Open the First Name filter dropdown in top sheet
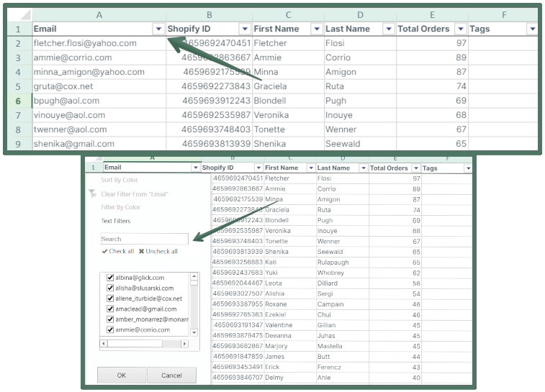The height and width of the screenshot is (392, 545). 317,29
